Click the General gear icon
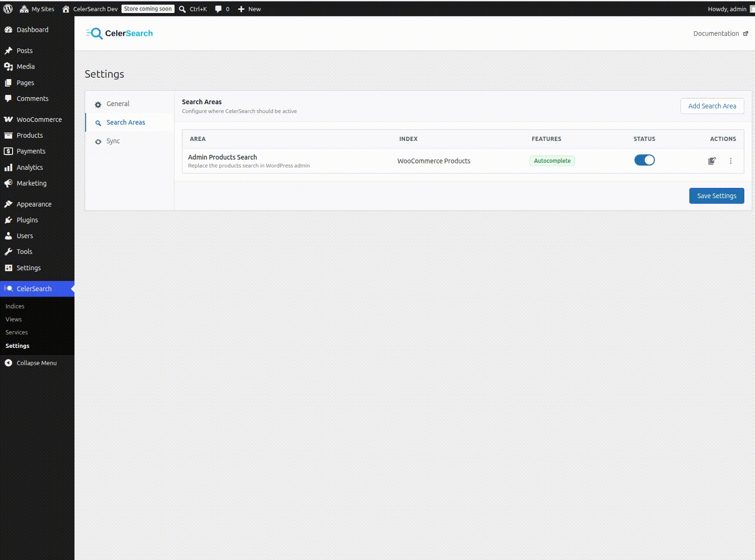The height and width of the screenshot is (560, 755). (x=98, y=105)
